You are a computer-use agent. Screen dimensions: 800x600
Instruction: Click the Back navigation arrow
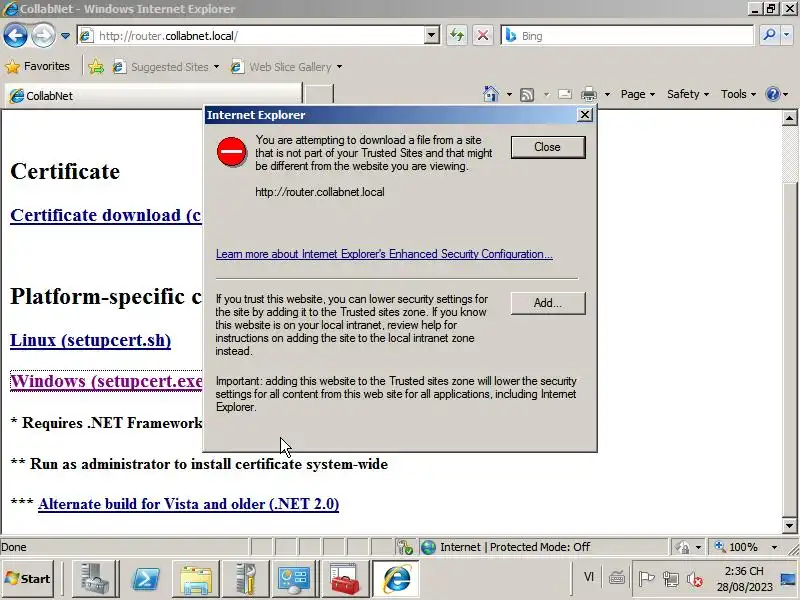[15, 36]
